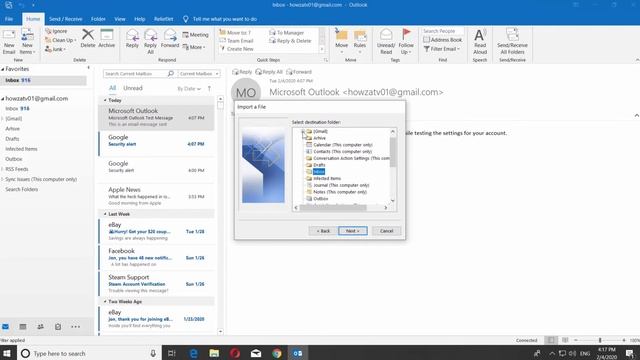Click Back in the Import dialog
Viewport: 640px width, 360px height.
click(323, 231)
